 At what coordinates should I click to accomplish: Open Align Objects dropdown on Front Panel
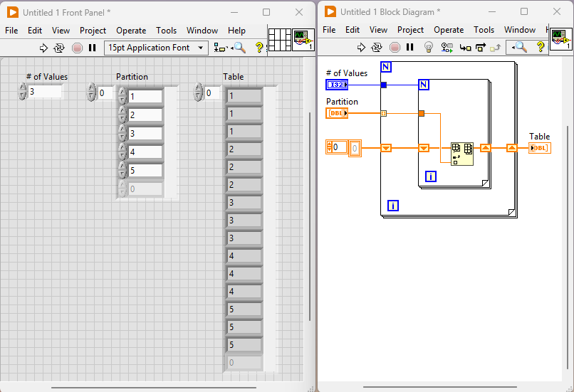click(220, 48)
